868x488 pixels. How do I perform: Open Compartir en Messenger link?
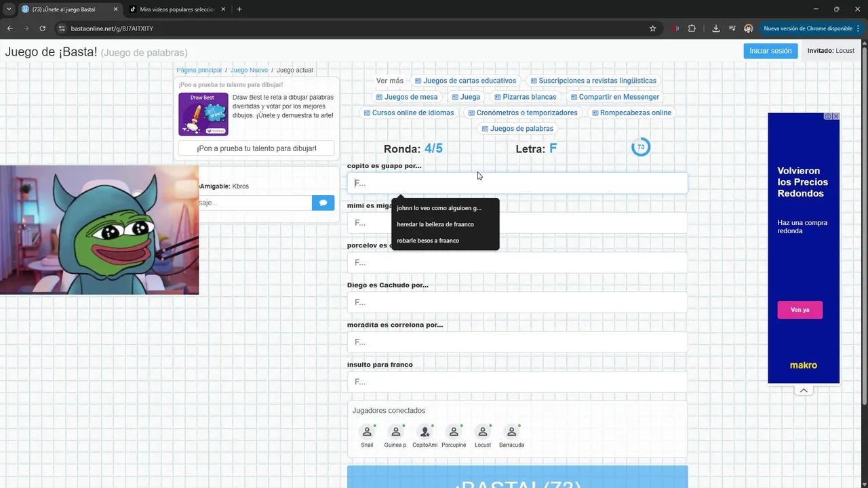coord(614,97)
